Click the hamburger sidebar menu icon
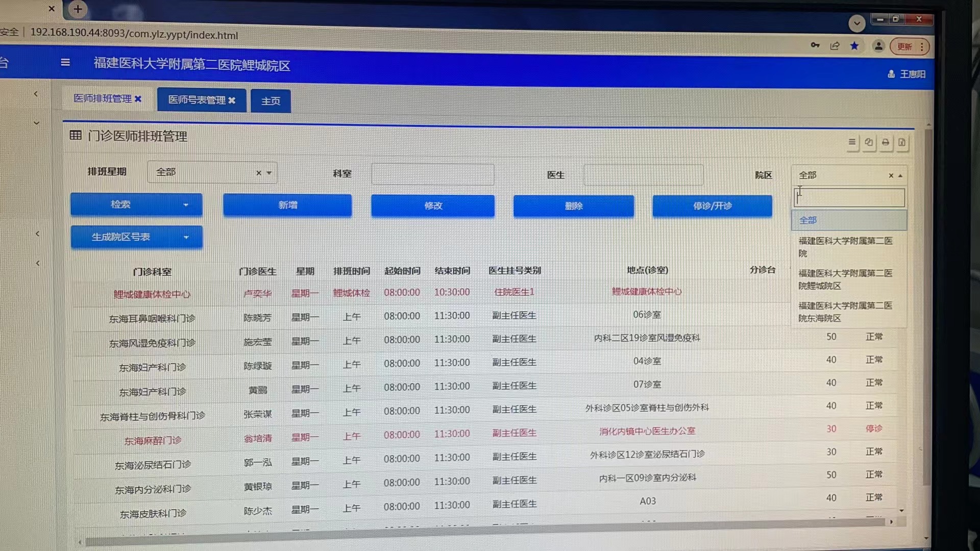 [x=65, y=62]
